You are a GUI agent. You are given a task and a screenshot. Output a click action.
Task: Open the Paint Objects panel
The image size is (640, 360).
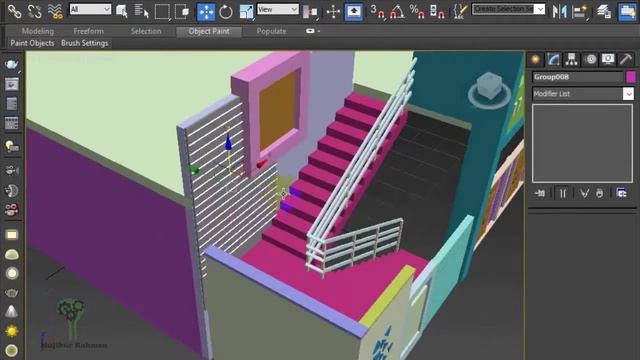[x=32, y=43]
